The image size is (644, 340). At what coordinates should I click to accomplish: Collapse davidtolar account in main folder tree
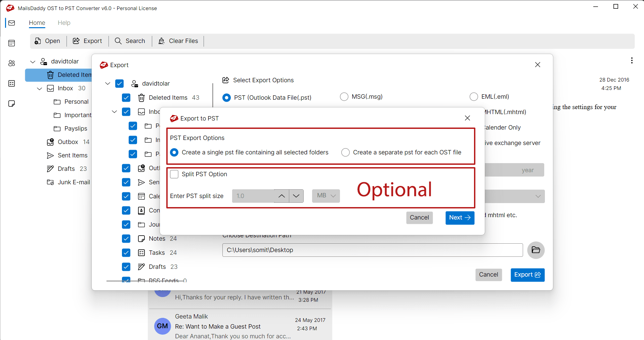(x=33, y=62)
